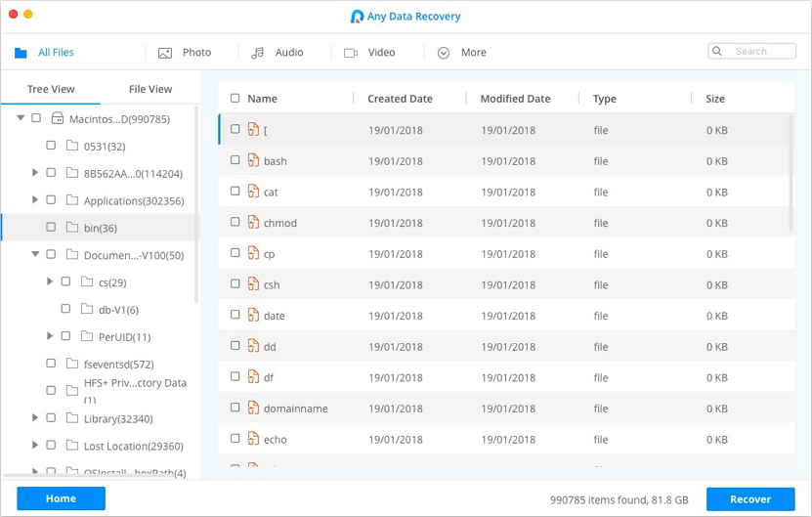Sort by the Created Date column
Image resolution: width=812 pixels, height=517 pixels.
(400, 99)
